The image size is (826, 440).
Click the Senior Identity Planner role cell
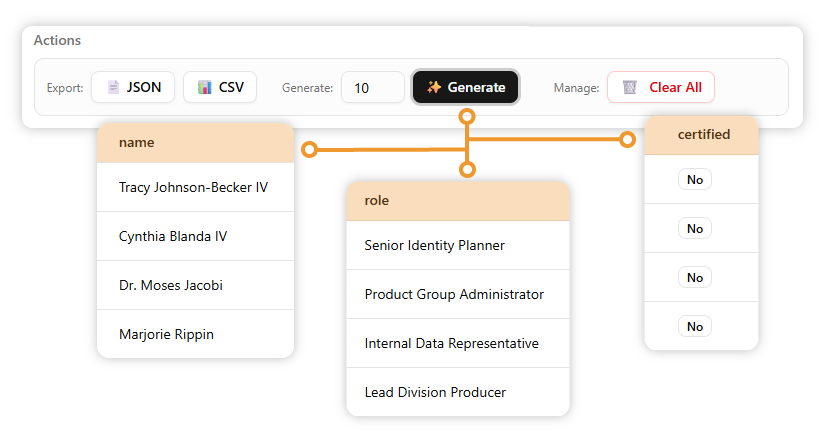tap(434, 245)
